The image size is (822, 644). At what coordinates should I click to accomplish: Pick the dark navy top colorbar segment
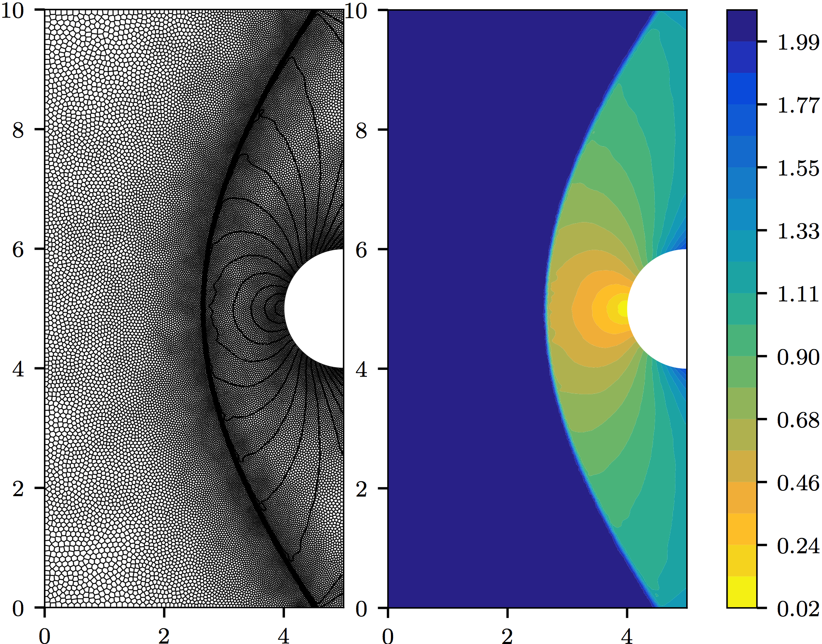pos(742,25)
